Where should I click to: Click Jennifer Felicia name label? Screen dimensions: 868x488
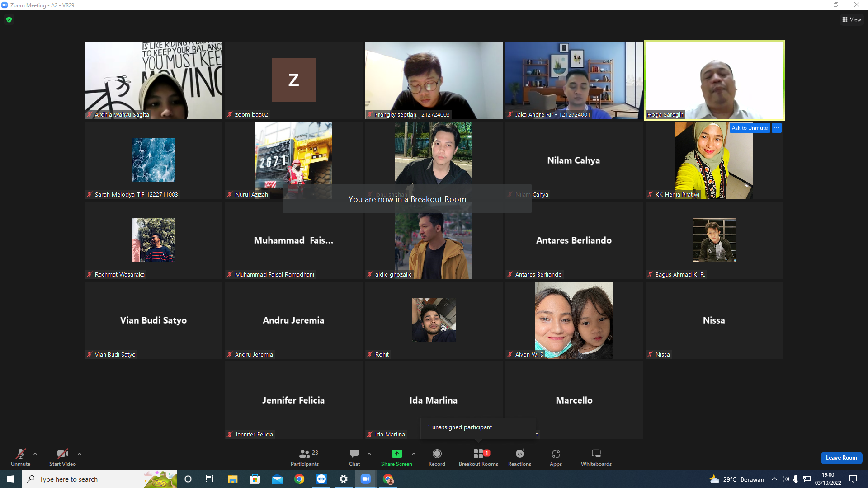pyautogui.click(x=254, y=435)
